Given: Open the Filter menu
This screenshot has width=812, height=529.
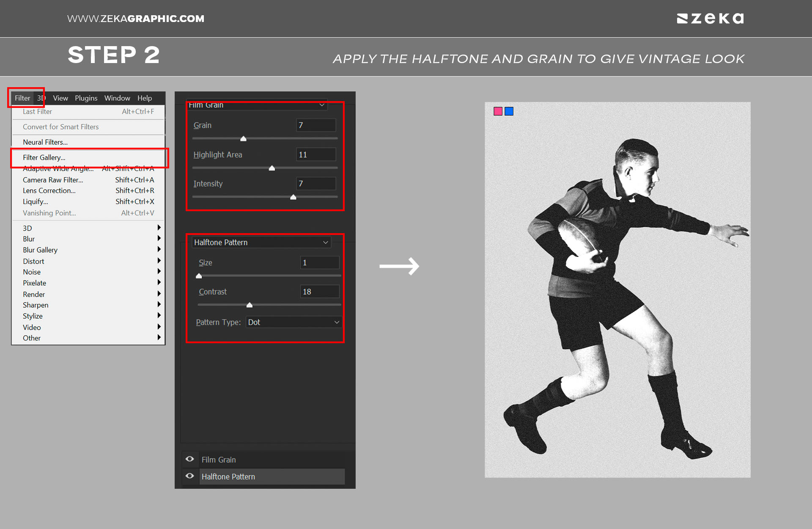Looking at the screenshot, I should (x=22, y=98).
